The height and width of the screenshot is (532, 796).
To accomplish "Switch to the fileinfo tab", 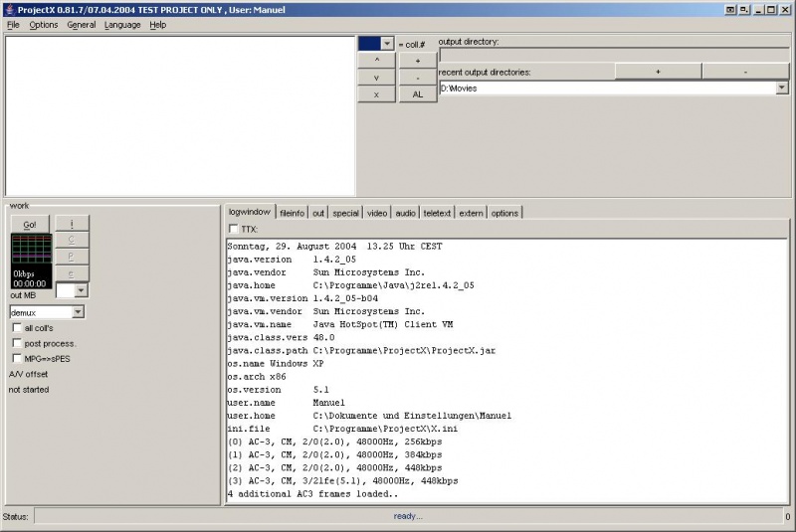I will tap(292, 213).
